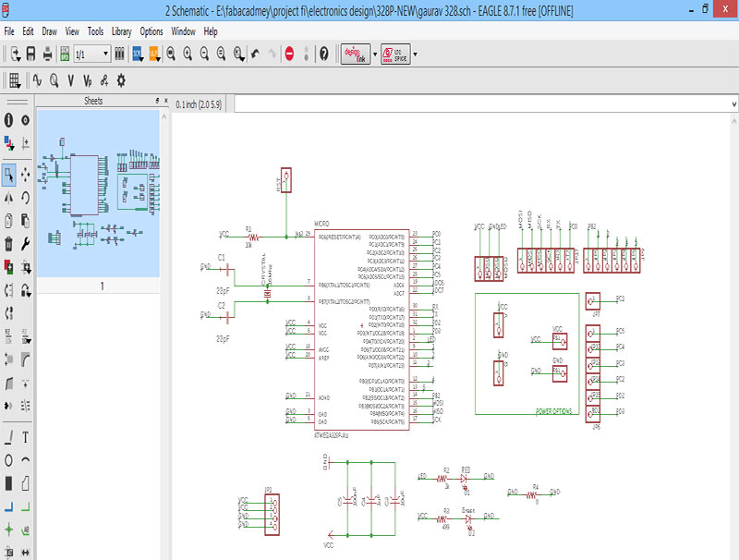Pick the Rotate tool
This screenshot has width=739, height=560.
pyautogui.click(x=25, y=196)
